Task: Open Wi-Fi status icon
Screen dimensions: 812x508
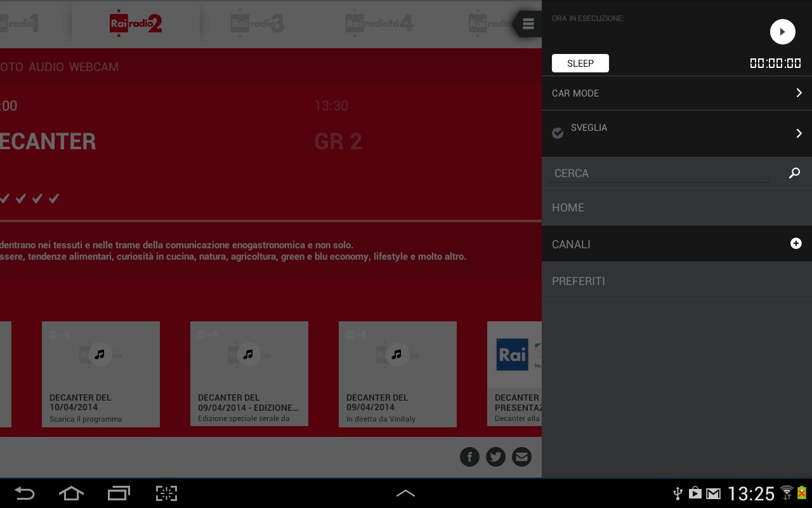Action: 787,493
